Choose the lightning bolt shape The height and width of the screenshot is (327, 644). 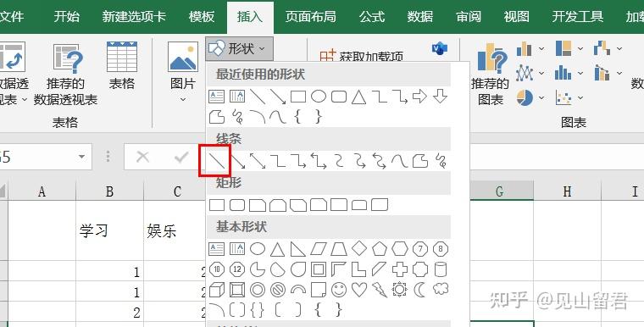click(380, 290)
